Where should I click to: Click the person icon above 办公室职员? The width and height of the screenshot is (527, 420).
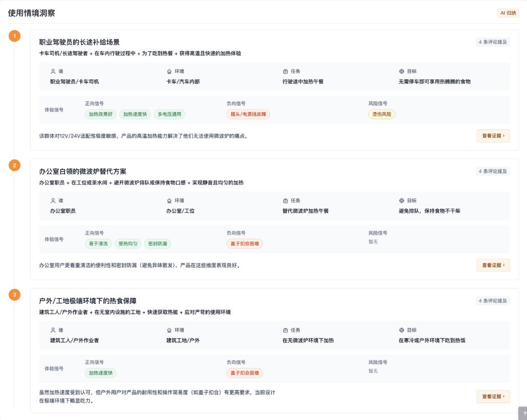coord(53,201)
